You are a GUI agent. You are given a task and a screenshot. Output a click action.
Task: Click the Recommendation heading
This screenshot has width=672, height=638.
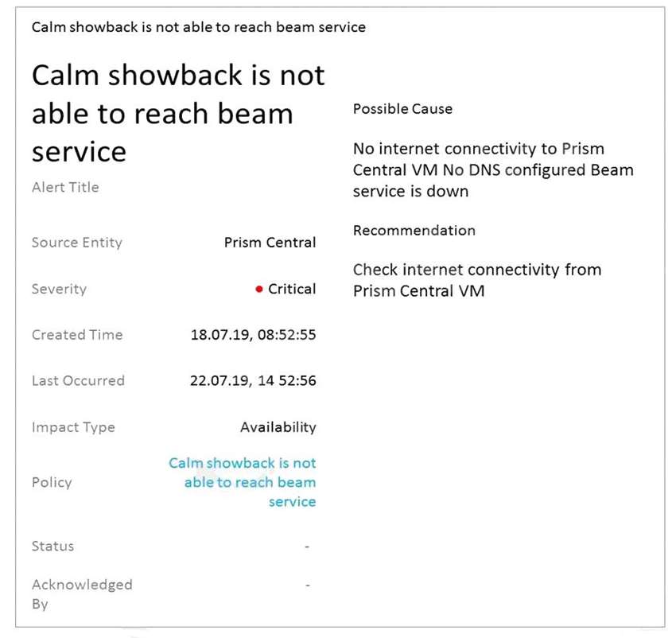pos(414,231)
